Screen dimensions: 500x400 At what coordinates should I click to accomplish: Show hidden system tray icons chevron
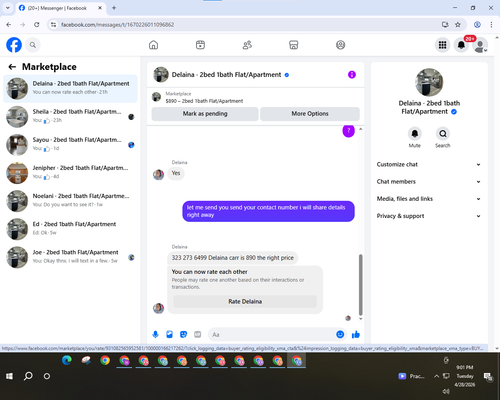[436, 376]
